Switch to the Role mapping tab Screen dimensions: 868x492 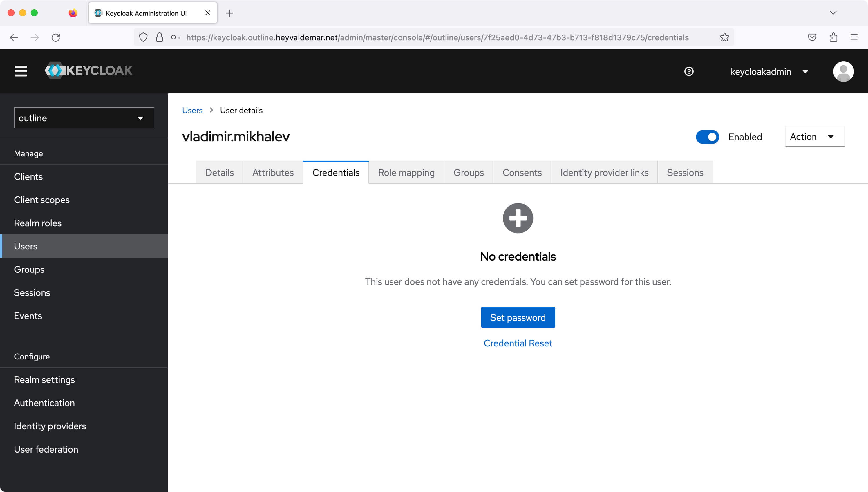[406, 172]
